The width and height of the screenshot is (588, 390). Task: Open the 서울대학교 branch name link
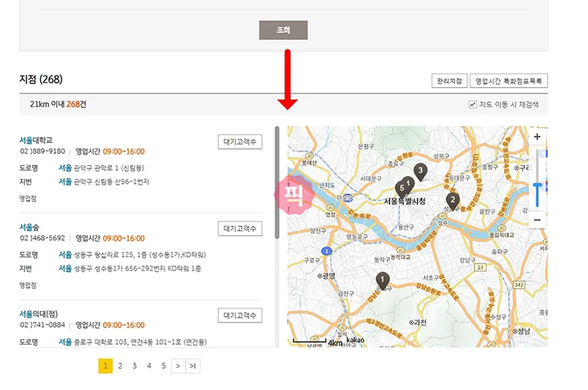tap(36, 140)
